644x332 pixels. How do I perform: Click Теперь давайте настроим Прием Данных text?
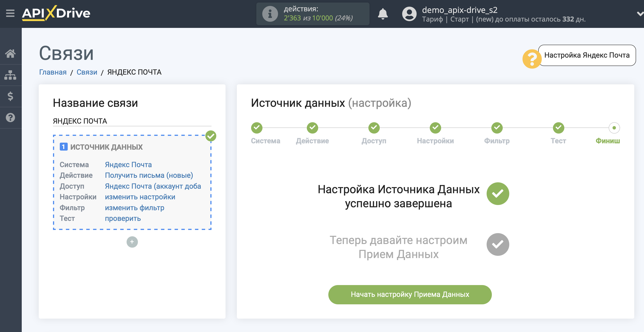398,247
